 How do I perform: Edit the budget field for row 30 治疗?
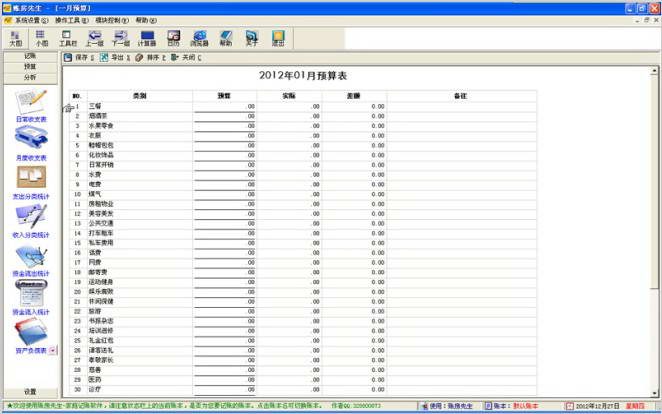(225, 389)
